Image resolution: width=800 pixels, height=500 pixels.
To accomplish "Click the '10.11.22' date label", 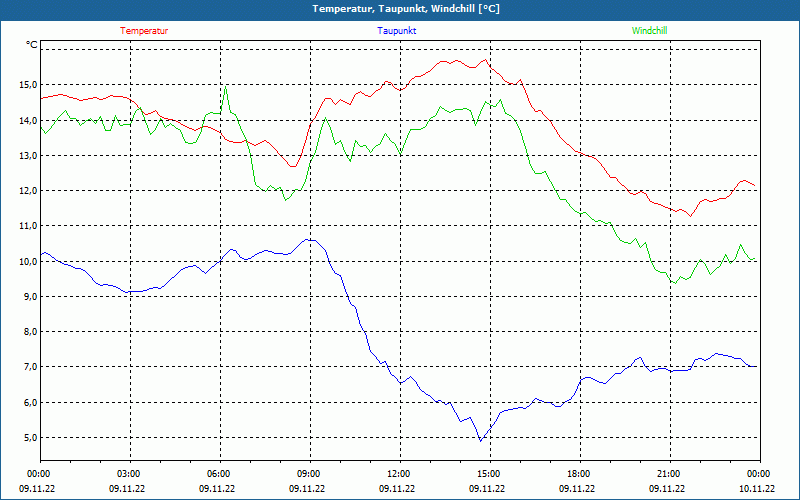I will pos(757,488).
